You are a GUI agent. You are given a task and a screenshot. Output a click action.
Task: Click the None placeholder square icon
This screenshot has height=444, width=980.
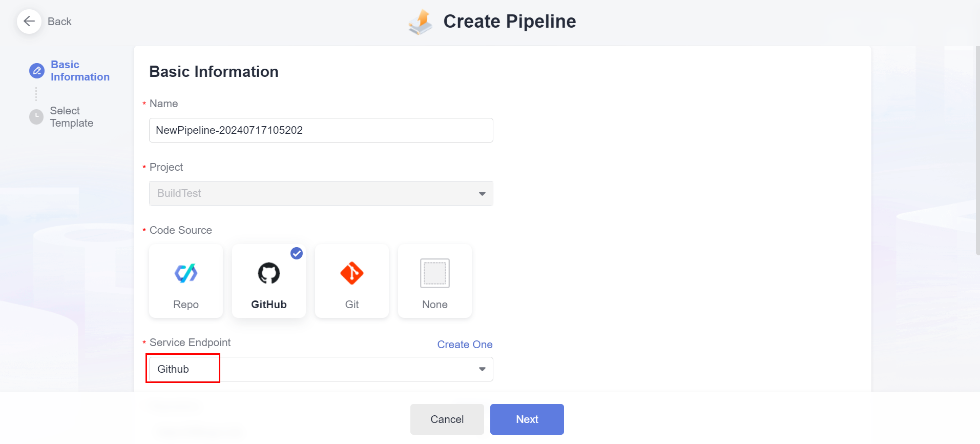pyautogui.click(x=435, y=273)
